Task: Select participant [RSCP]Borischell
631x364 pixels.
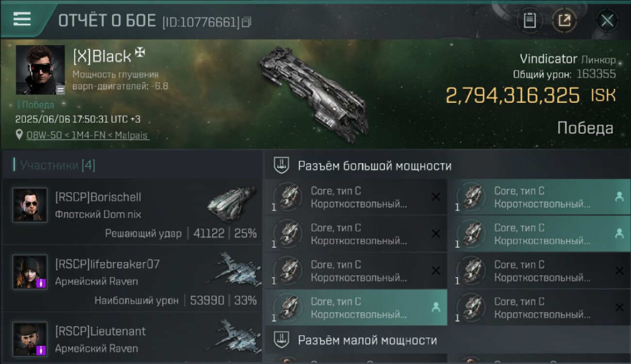Action: pyautogui.click(x=132, y=211)
